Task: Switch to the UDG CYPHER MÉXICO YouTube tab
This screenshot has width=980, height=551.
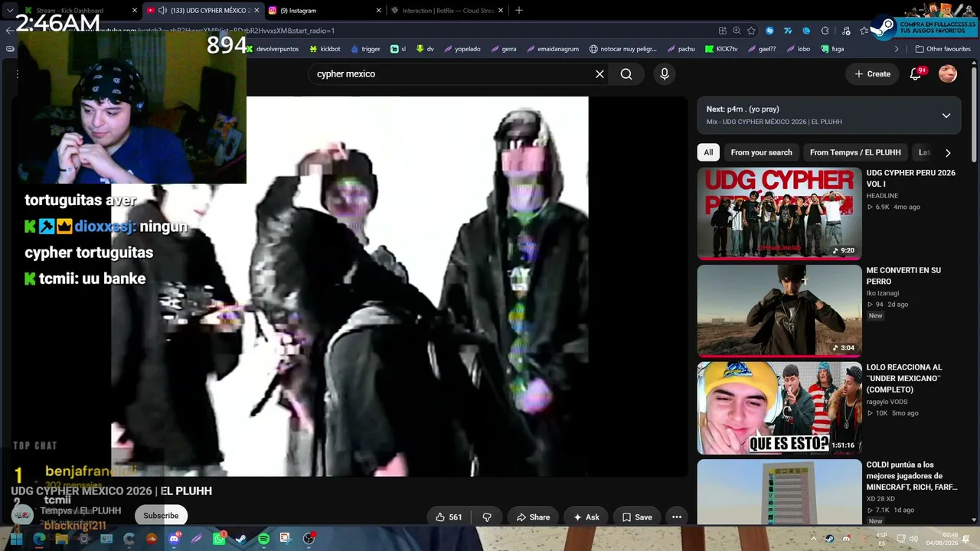Action: pos(202,11)
